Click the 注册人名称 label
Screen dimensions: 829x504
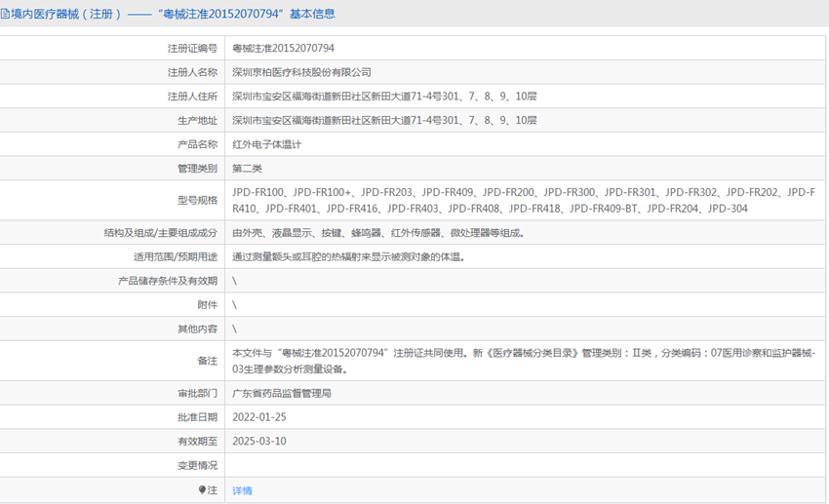click(x=192, y=72)
